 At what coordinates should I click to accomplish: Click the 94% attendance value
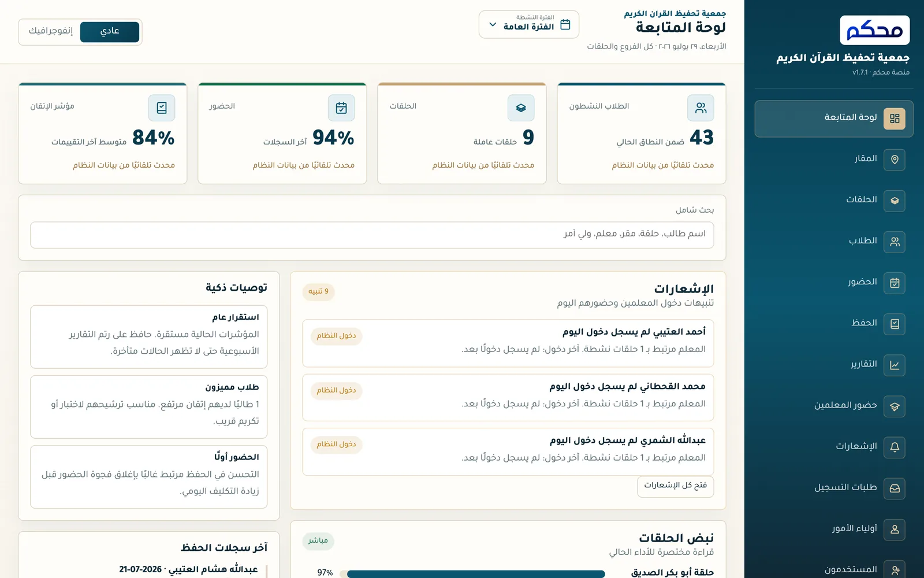click(x=333, y=138)
